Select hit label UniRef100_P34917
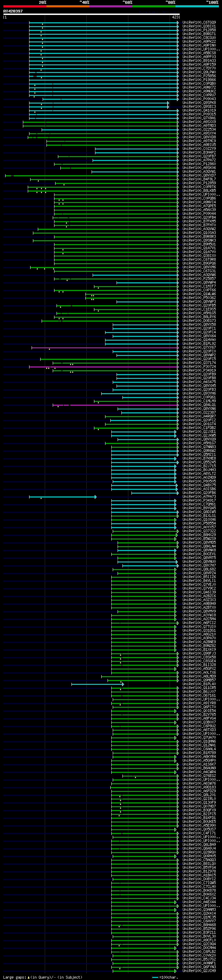This screenshot has height=980, width=222. click(x=199, y=501)
